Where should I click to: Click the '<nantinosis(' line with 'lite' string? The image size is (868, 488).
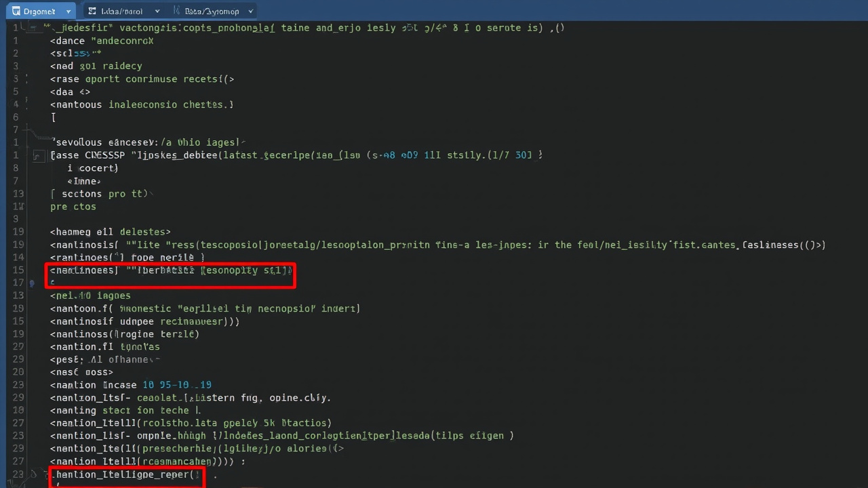pos(437,245)
